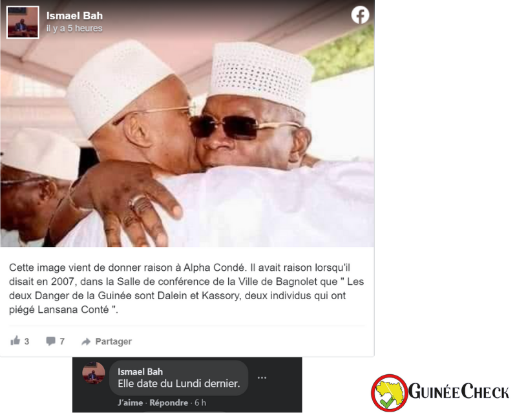Open the comments speech bubble icon
Screen dimensions: 517x420
click(50, 341)
